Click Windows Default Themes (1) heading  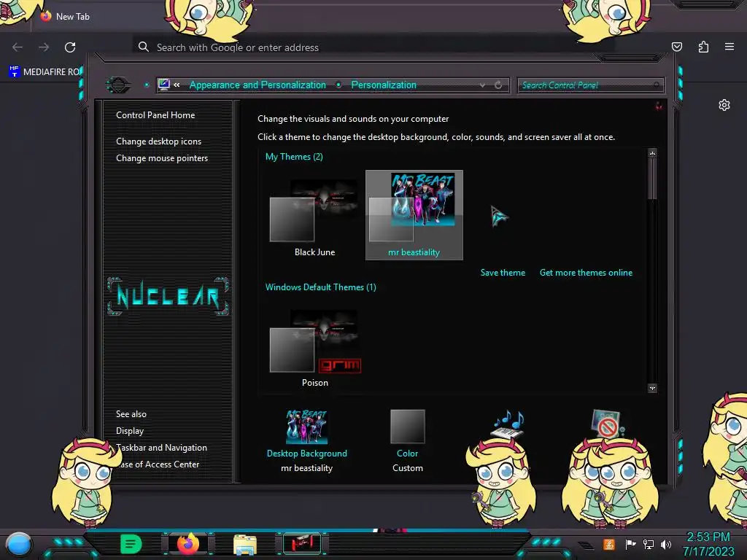click(x=321, y=287)
